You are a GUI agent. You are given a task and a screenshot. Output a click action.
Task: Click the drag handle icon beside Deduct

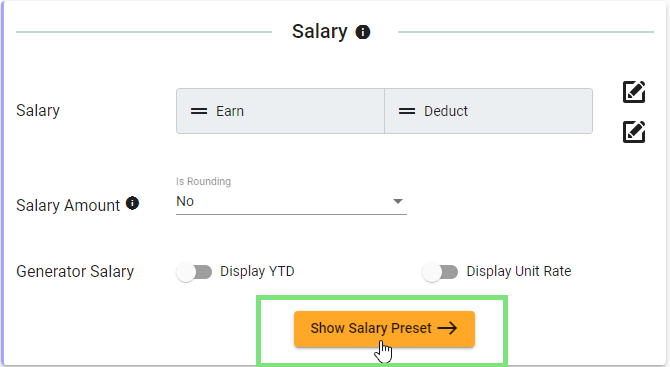click(407, 111)
